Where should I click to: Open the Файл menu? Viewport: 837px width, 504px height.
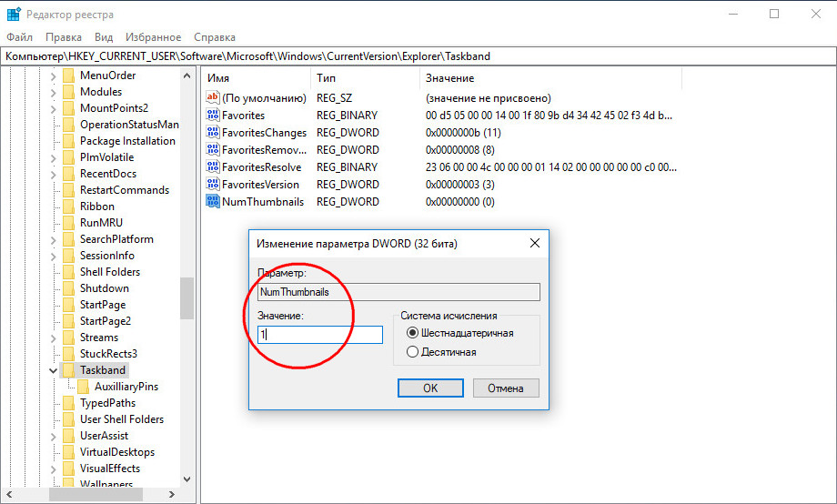[x=19, y=36]
